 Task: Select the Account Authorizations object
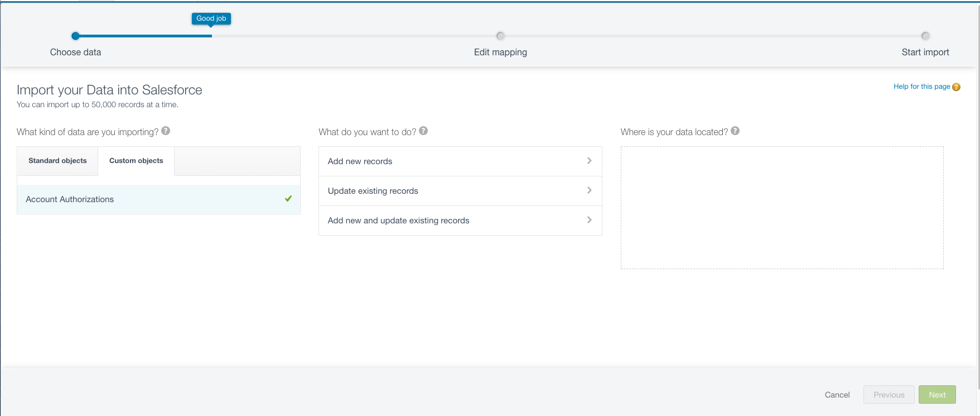coord(70,199)
